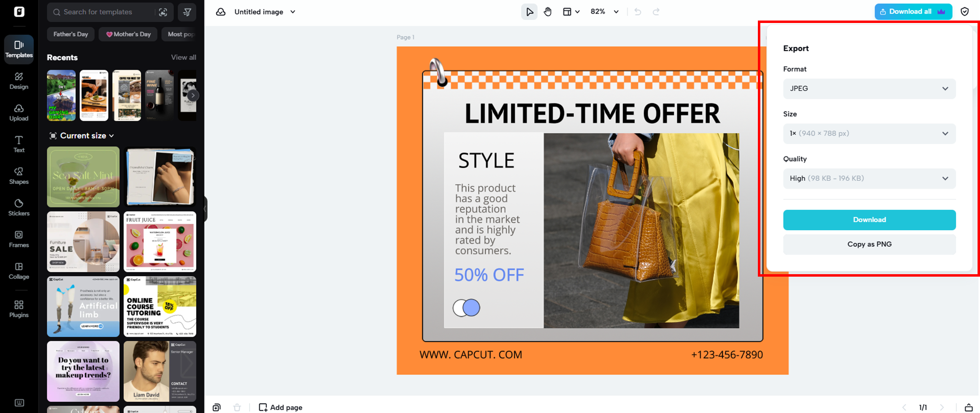Select the Most popular category chip
Screen dimensions: 980x413
180,34
